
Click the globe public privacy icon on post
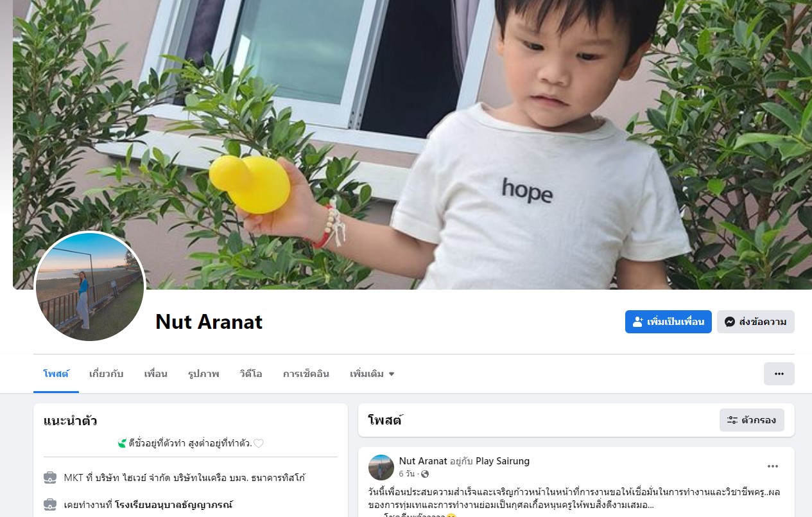tap(424, 474)
